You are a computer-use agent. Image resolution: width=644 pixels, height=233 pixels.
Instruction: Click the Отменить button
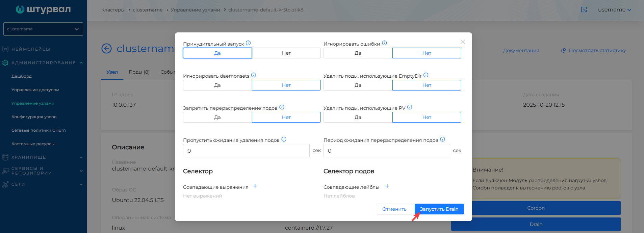tap(394, 209)
